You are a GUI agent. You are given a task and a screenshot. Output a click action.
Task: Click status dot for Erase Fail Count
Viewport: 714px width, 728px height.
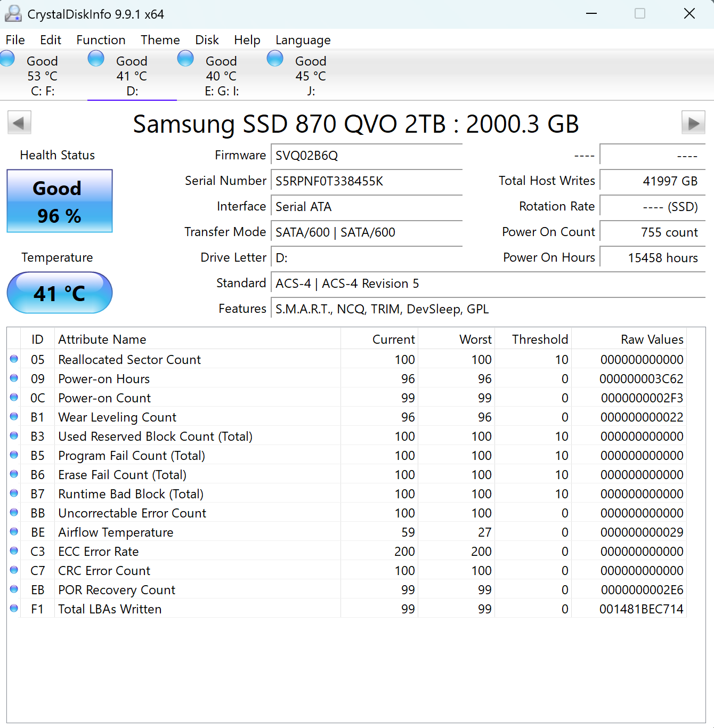click(x=14, y=474)
